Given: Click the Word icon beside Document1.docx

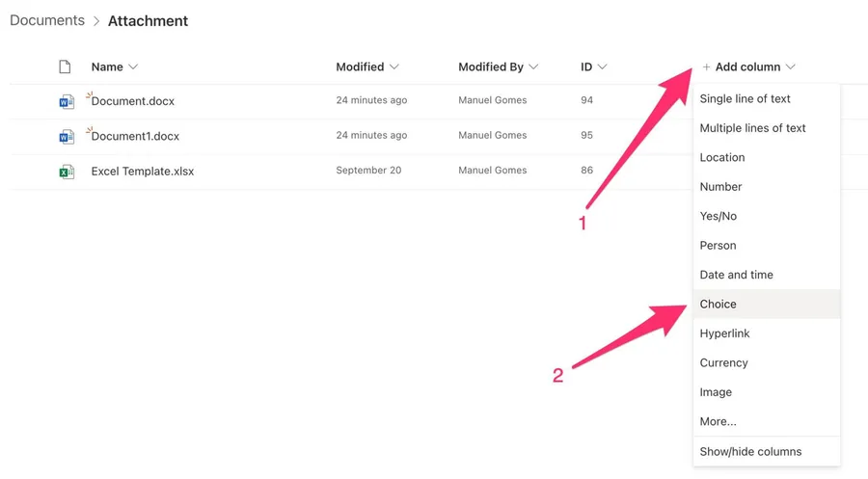Looking at the screenshot, I should pos(66,137).
